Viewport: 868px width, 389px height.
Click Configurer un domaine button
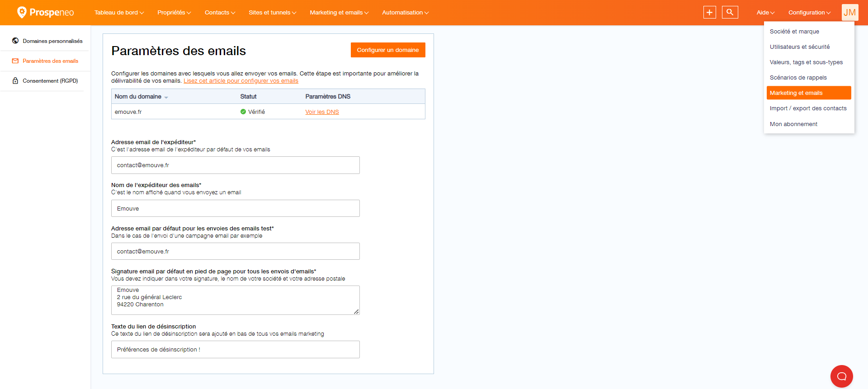(388, 50)
